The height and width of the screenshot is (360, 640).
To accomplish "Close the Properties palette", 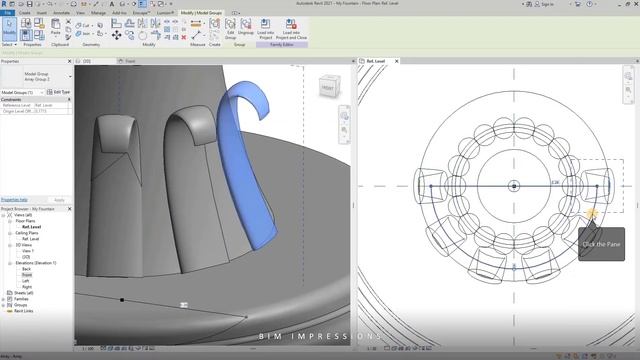I will 69,61.
